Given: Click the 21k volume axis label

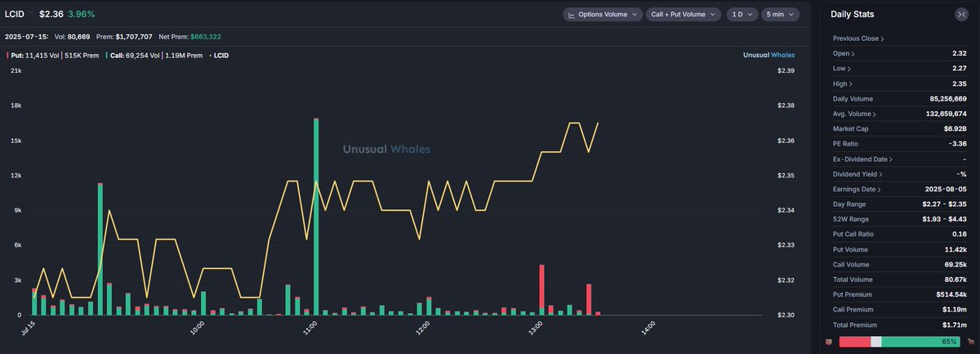Looking at the screenshot, I should click(x=16, y=71).
